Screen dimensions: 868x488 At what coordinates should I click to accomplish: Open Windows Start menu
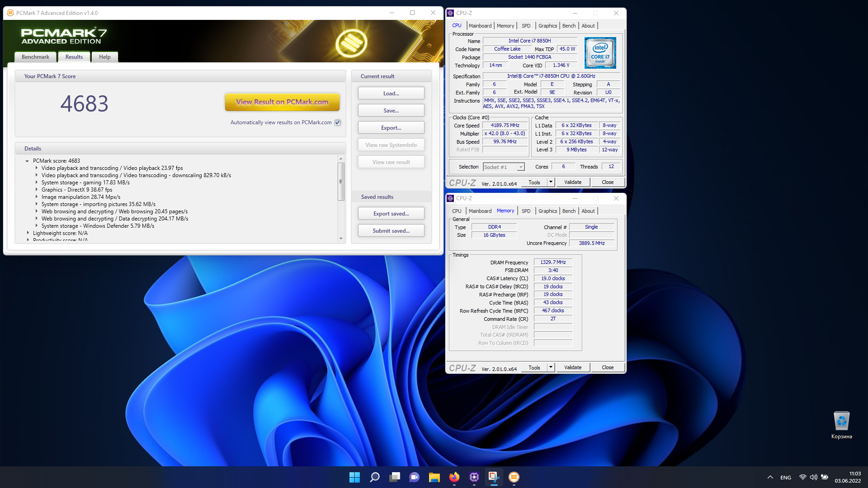click(x=354, y=477)
